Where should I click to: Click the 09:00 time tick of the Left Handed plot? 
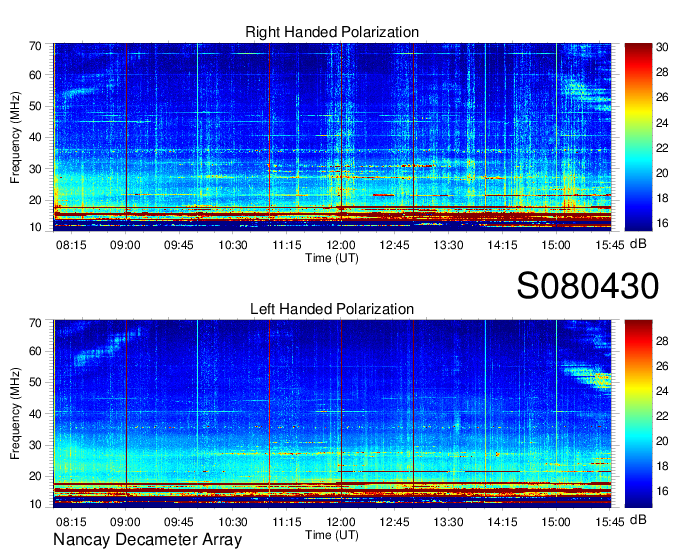point(125,522)
